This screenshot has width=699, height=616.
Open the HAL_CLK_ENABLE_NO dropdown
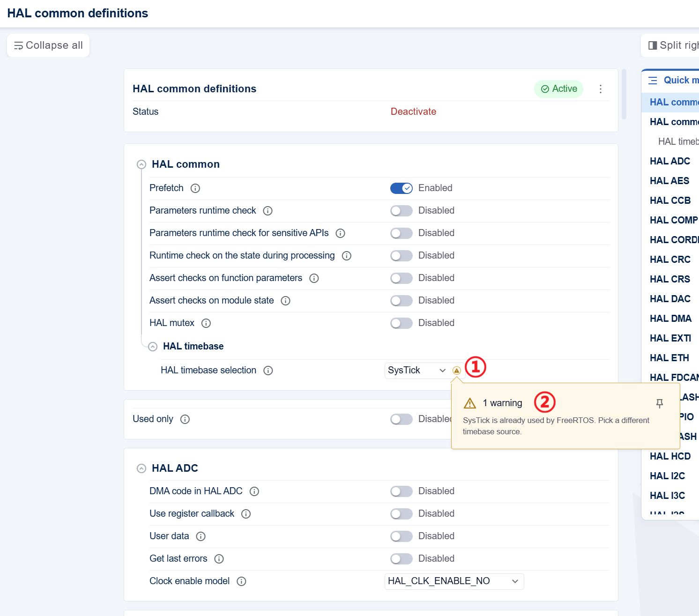pyautogui.click(x=454, y=581)
